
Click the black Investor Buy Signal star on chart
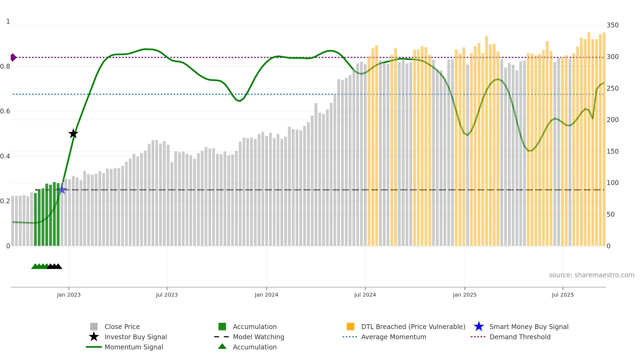click(73, 134)
